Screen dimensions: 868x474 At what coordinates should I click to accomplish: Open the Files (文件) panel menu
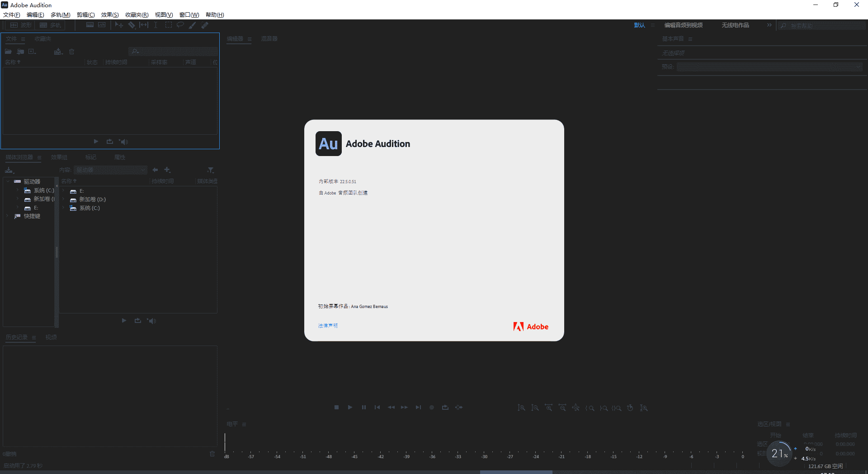23,39
